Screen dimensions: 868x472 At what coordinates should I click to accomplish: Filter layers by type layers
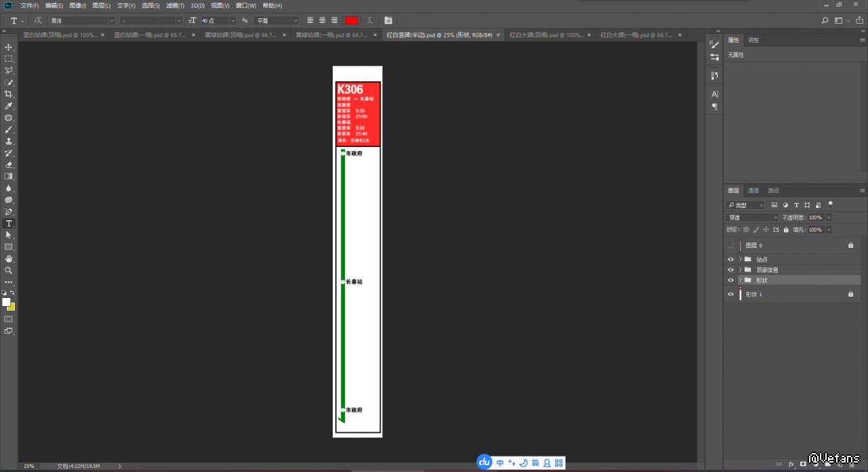click(x=796, y=205)
